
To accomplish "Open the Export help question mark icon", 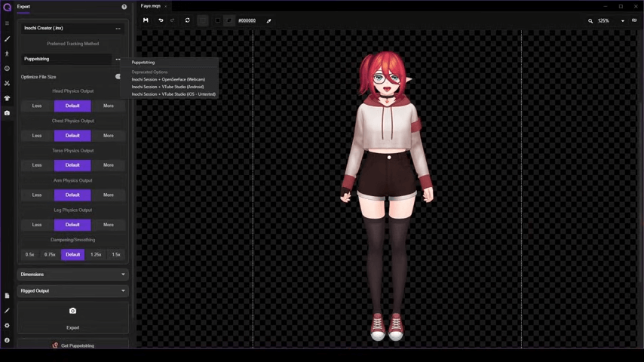I will coord(124,7).
